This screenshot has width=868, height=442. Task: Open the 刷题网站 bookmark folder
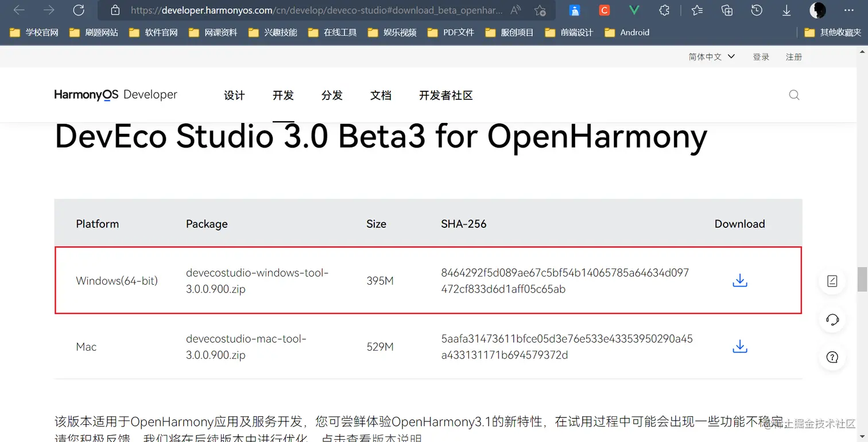pyautogui.click(x=94, y=33)
